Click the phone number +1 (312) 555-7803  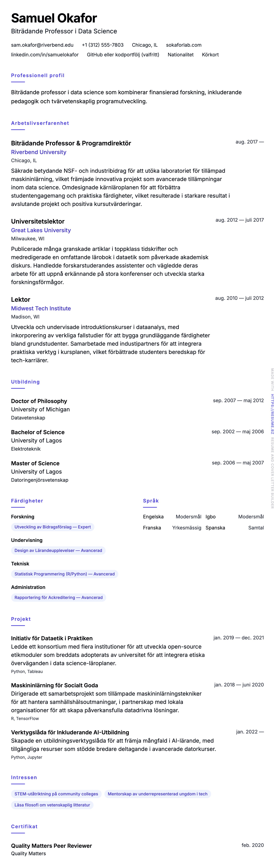pyautogui.click(x=103, y=45)
